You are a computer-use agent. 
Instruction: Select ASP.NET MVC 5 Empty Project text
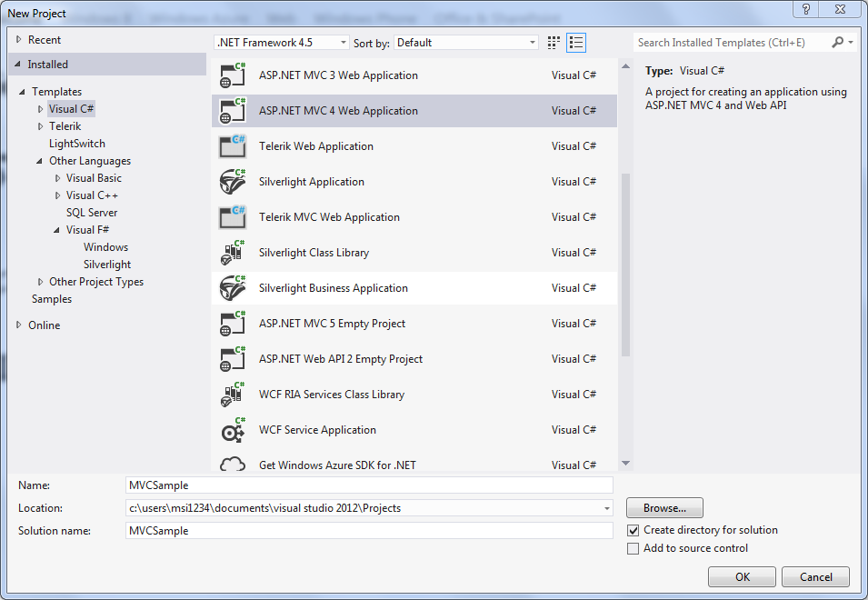[332, 324]
